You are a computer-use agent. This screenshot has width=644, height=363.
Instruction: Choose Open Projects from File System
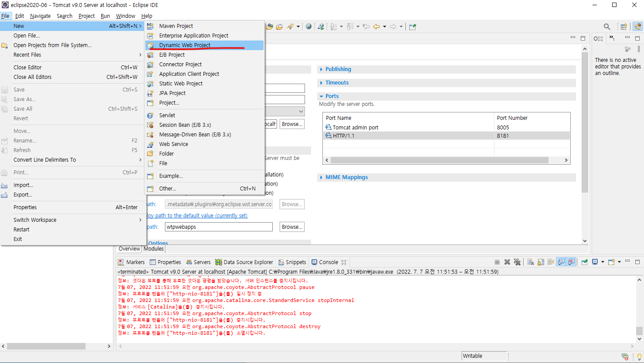tap(72, 45)
